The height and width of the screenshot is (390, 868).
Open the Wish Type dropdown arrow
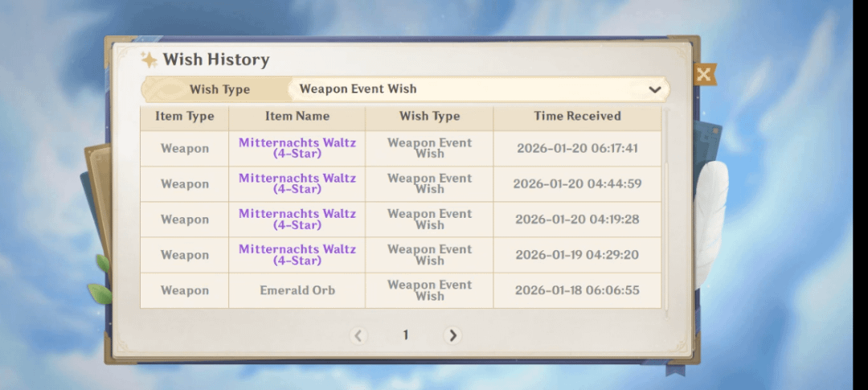(655, 89)
